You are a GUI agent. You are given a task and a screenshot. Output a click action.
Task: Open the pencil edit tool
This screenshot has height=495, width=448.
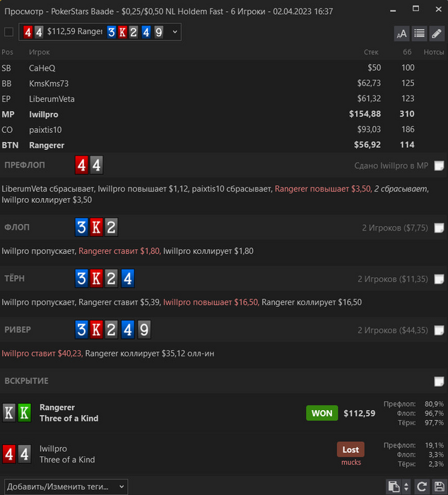[437, 33]
